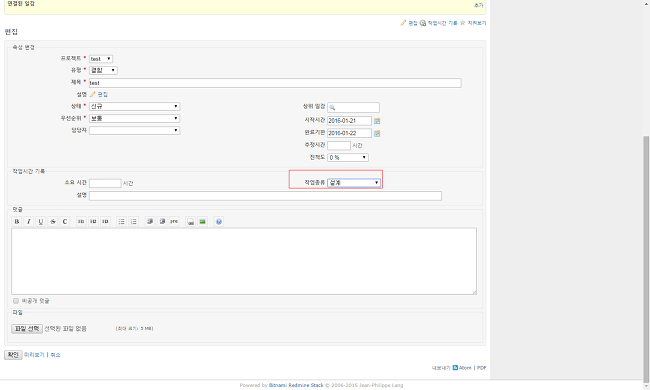650x390 pixels.
Task: Apply inline Code formatting (C button)
Action: 65,222
